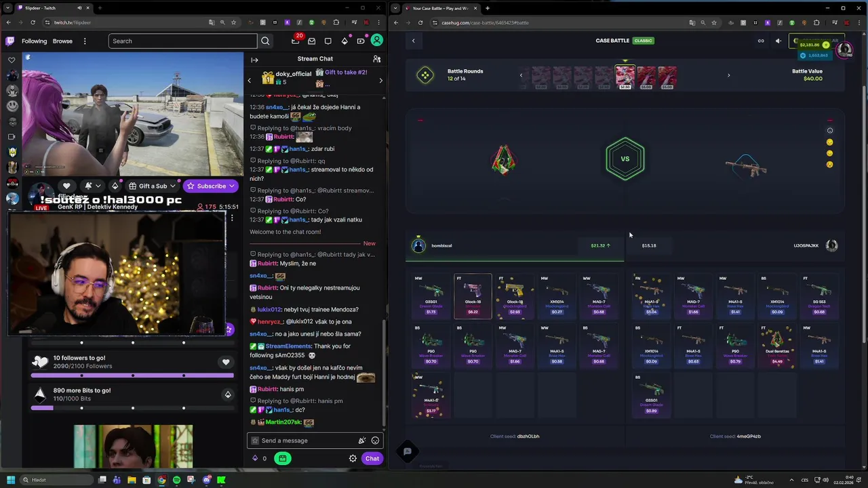The height and width of the screenshot is (488, 868).
Task: Open StreamElements username in chat
Action: [288, 346]
